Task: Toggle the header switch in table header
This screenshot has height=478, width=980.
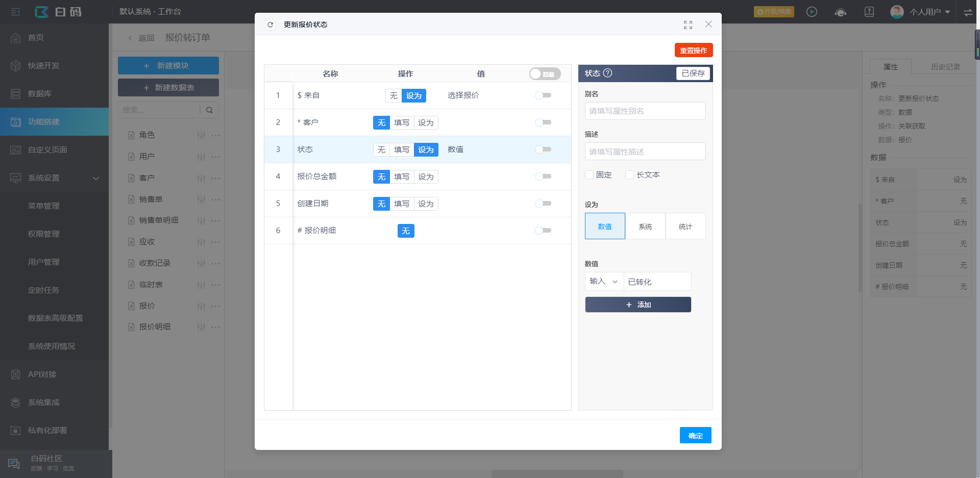Action: click(x=545, y=74)
